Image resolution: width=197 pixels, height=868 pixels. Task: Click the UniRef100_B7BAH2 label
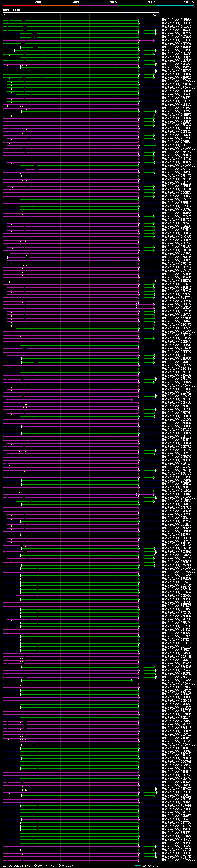(177, 94)
